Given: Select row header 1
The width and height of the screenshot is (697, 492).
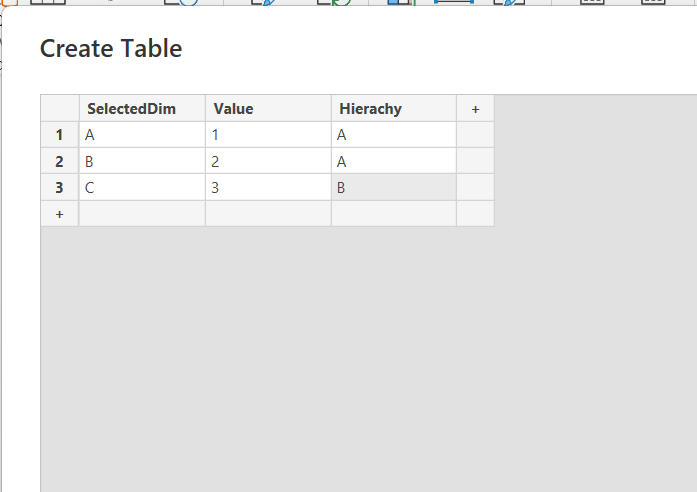Looking at the screenshot, I should (x=60, y=135).
